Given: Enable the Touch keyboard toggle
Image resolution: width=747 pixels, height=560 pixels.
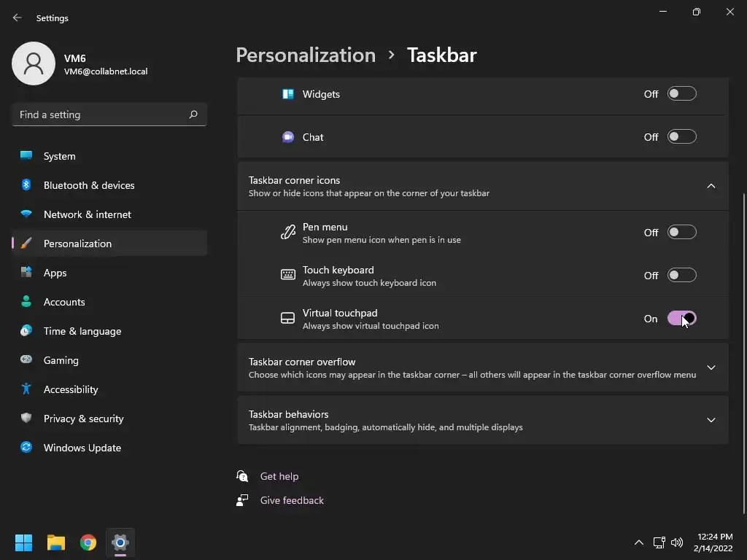Looking at the screenshot, I should point(681,276).
